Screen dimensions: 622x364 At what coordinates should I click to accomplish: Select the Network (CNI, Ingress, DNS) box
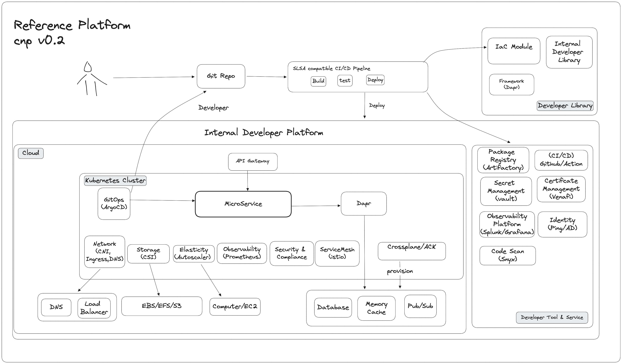(x=105, y=252)
